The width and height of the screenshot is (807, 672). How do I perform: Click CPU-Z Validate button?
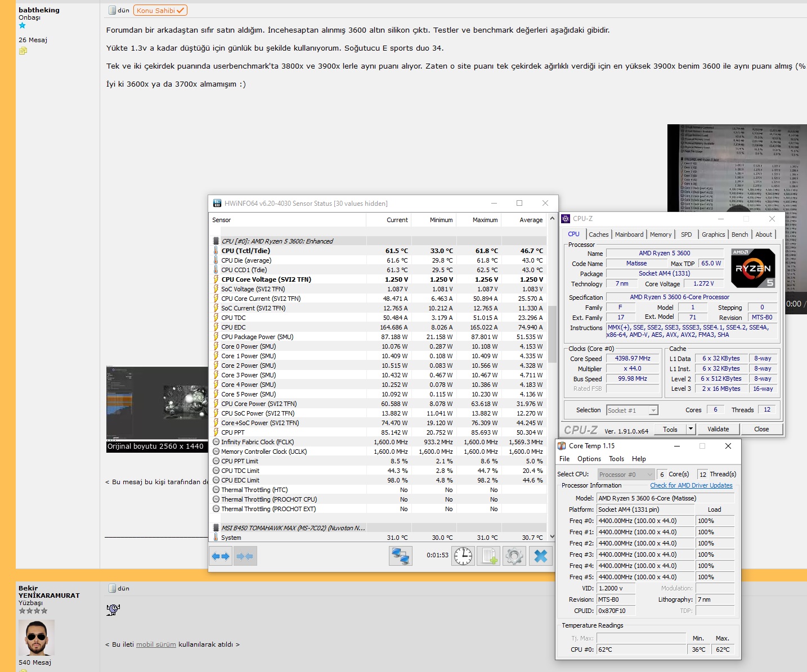[718, 429]
